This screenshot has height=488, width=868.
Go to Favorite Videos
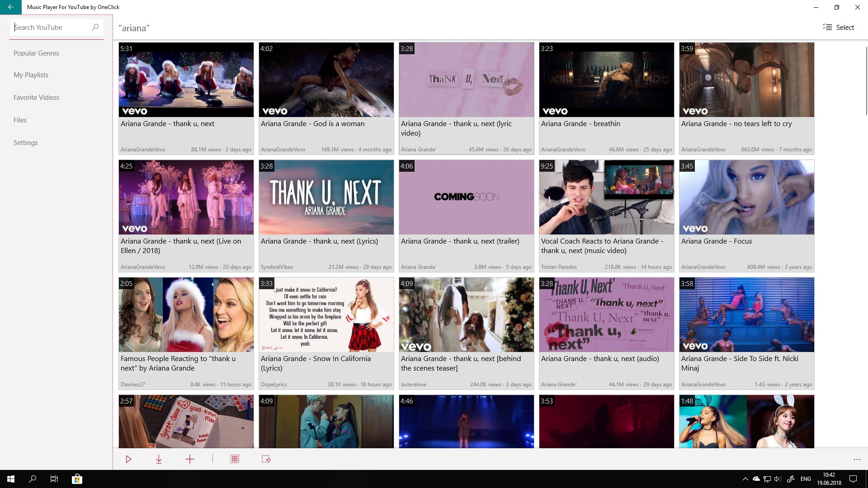(x=36, y=98)
